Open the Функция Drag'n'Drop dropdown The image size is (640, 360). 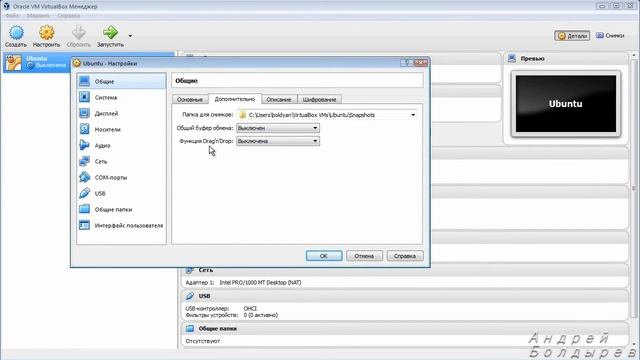click(278, 141)
